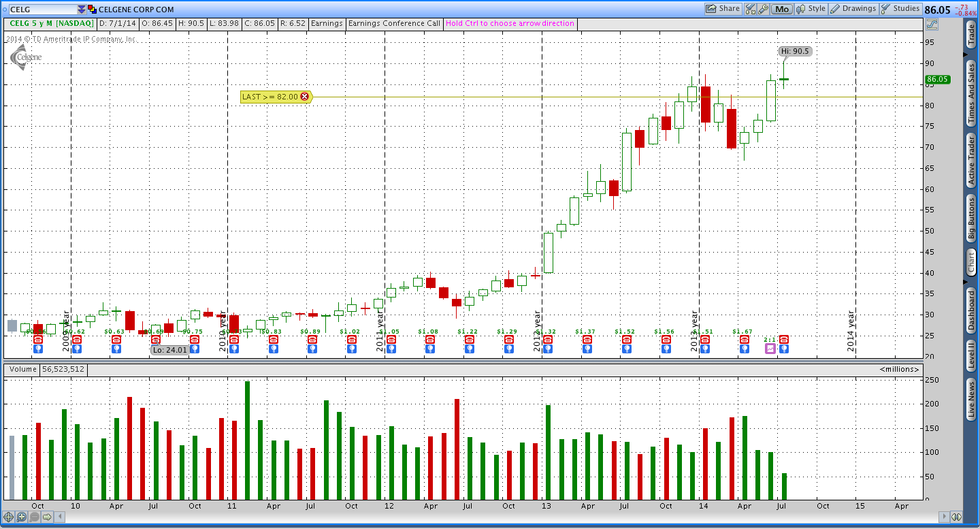
Task: Click the Earnings Conference Call legend label
Action: coord(395,23)
